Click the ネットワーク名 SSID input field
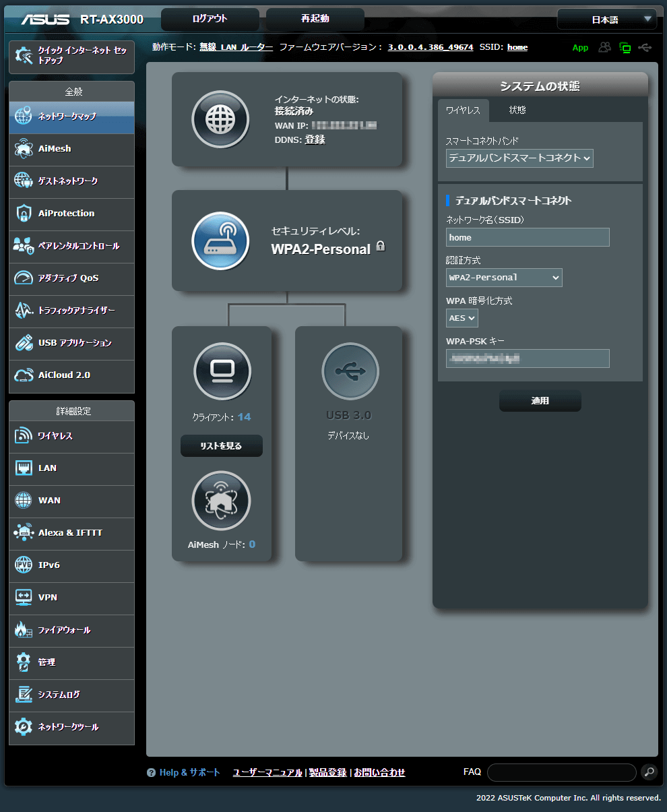 (x=528, y=237)
